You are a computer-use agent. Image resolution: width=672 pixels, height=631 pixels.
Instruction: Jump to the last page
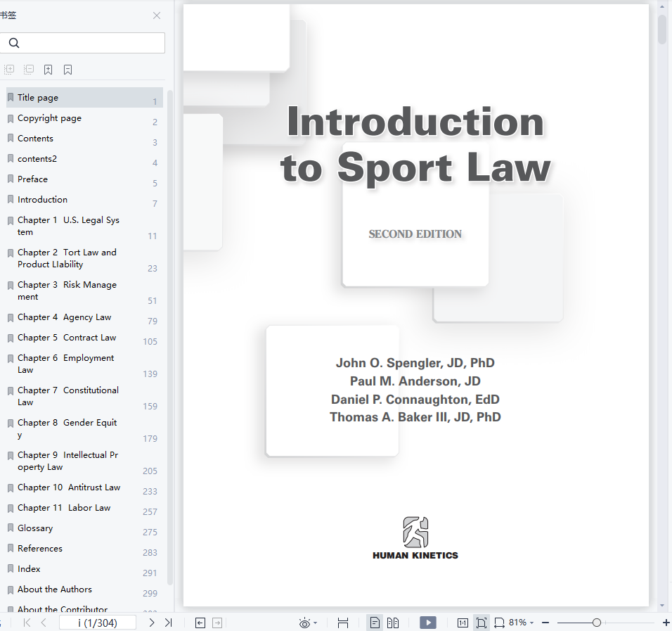tap(169, 623)
